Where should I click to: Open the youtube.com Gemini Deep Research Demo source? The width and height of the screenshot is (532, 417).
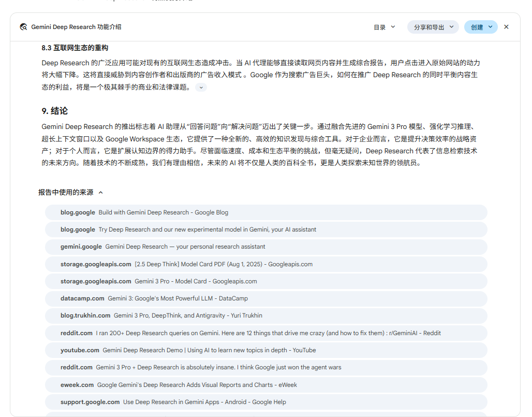(x=266, y=351)
